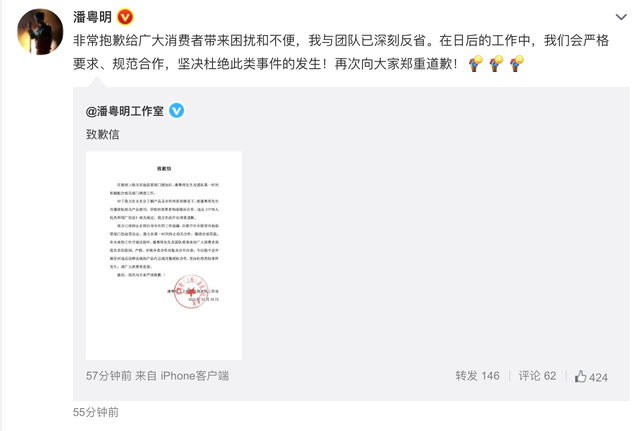Click the first bowing emoji
This screenshot has width=640, height=431.
click(475, 64)
